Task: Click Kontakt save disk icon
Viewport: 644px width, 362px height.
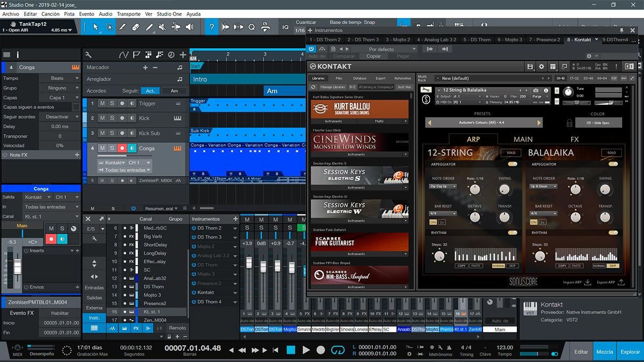Action: pos(530,67)
